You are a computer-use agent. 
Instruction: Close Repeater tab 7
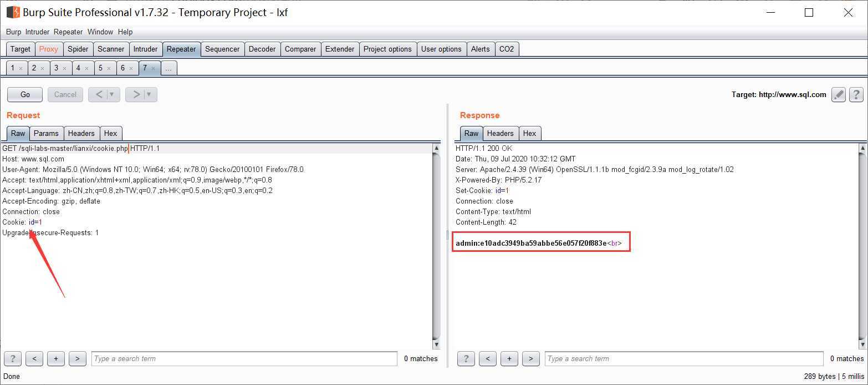point(153,68)
